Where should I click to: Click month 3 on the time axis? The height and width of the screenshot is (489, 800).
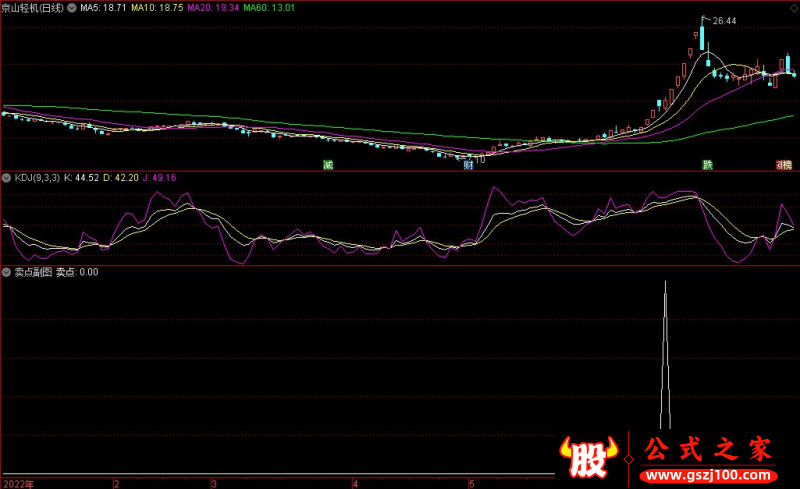click(214, 484)
